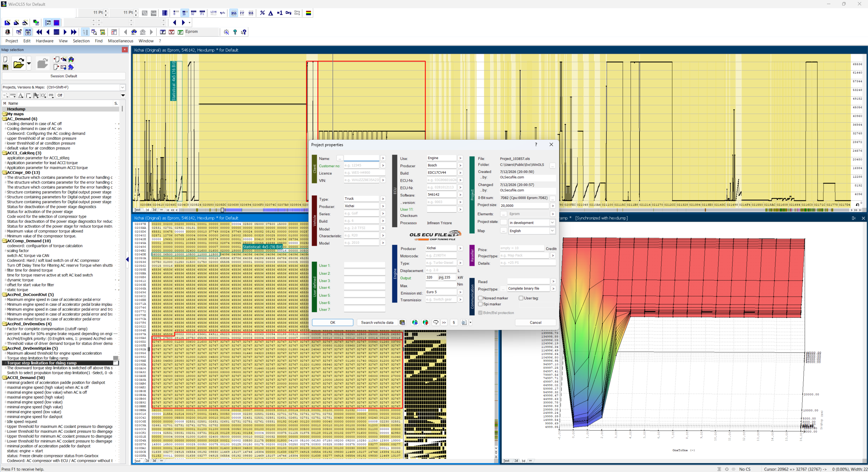This screenshot has height=472, width=868.
Task: Toggle the 16-bit data view button
Action: (184, 13)
